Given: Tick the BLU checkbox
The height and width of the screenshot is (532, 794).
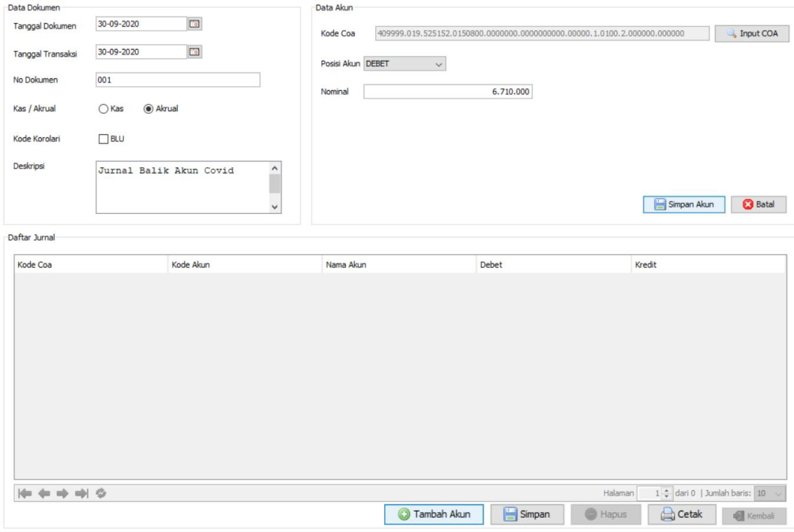Looking at the screenshot, I should [x=103, y=139].
